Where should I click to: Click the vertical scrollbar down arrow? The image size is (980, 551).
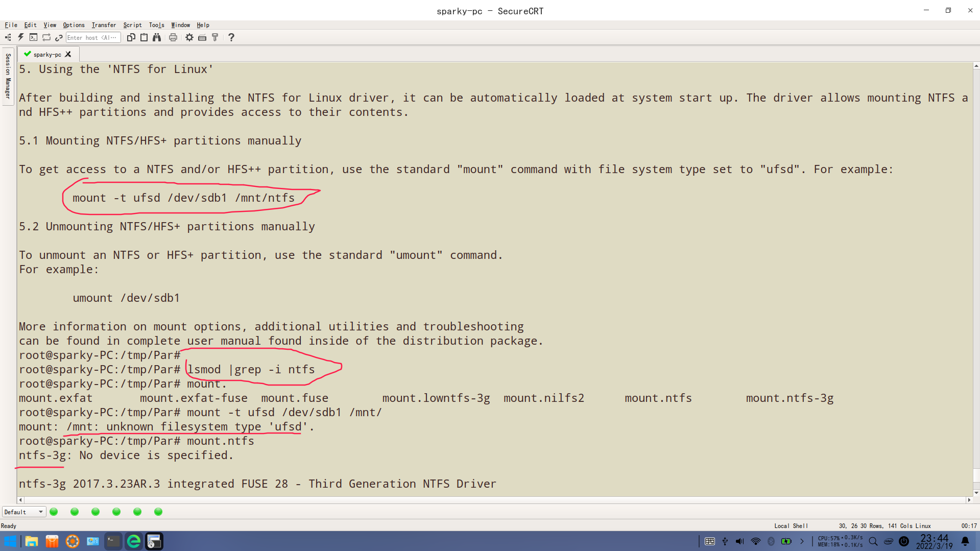pos(976,493)
